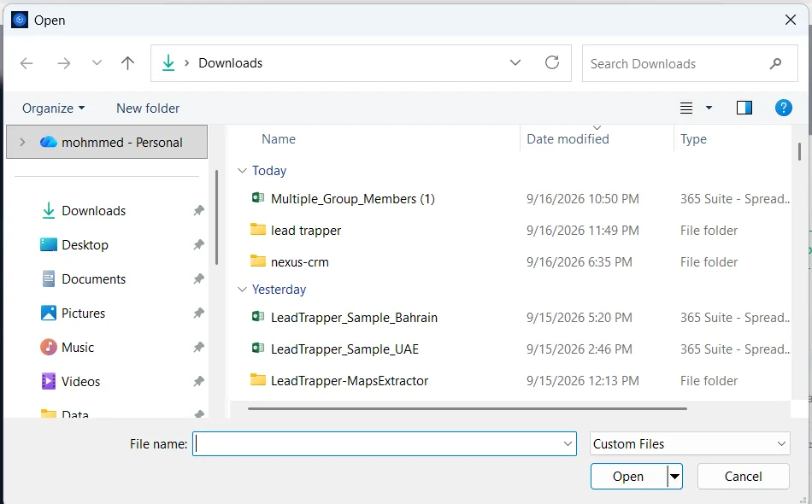Click the pin icon beside Music
This screenshot has height=504, width=812.
[x=198, y=347]
